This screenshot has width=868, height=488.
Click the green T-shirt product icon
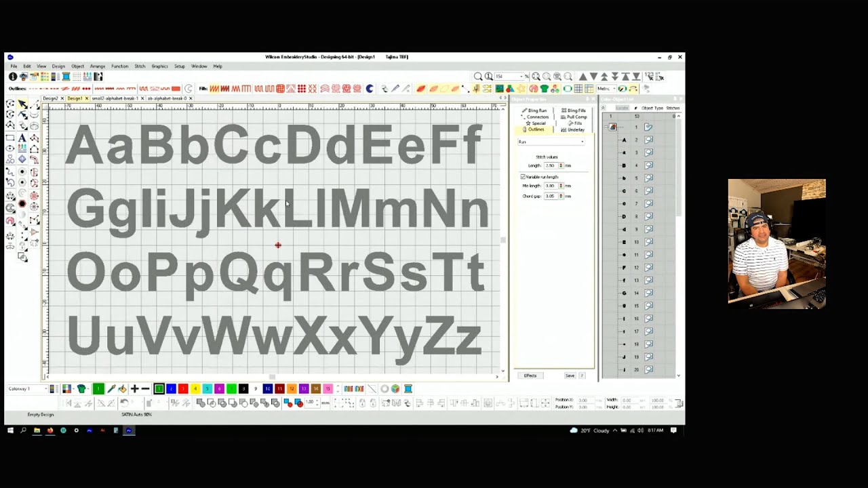pyautogui.click(x=545, y=88)
